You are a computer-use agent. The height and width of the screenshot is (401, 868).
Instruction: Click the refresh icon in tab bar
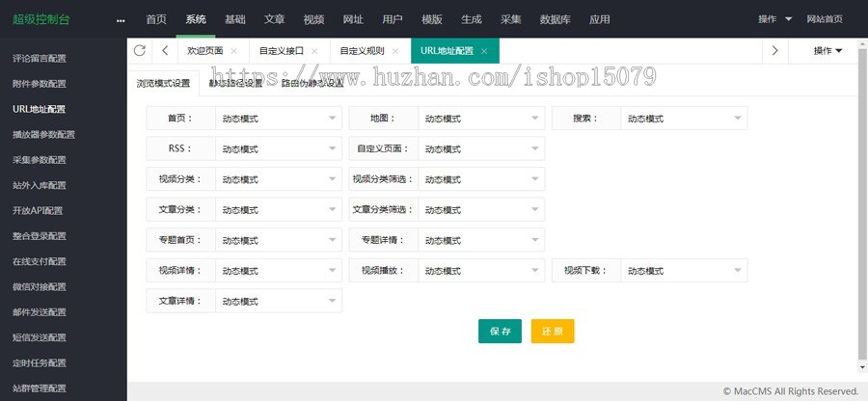(x=140, y=50)
